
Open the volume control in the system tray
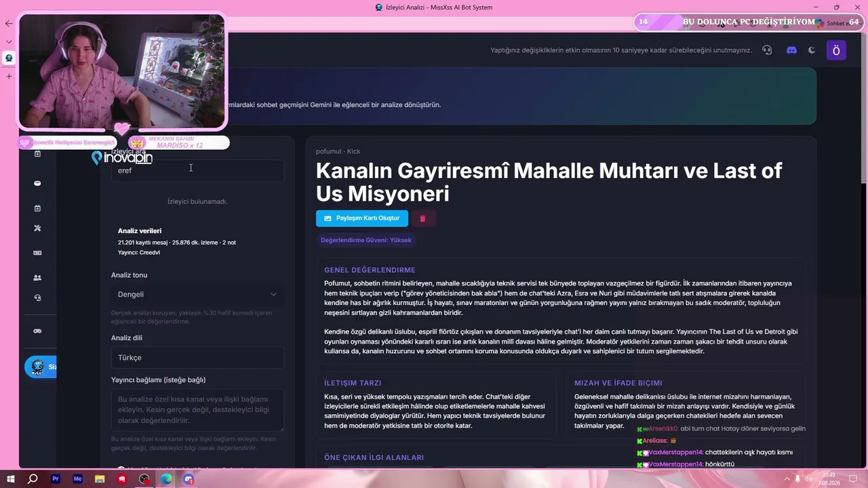tap(808, 479)
